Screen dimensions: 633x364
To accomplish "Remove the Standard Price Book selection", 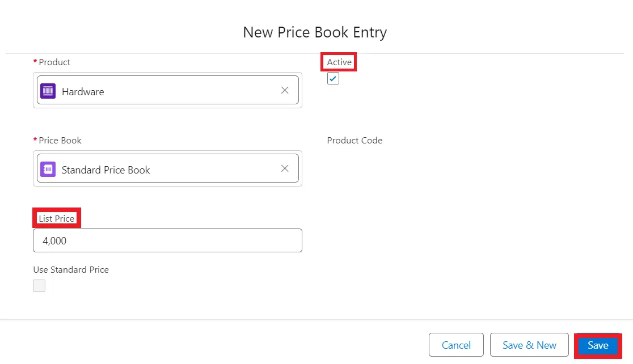I will [x=285, y=168].
